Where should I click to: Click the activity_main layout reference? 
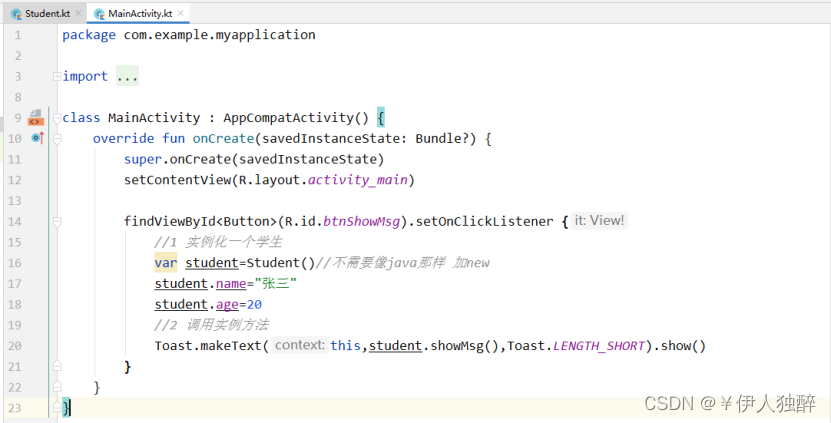pyautogui.click(x=358, y=180)
